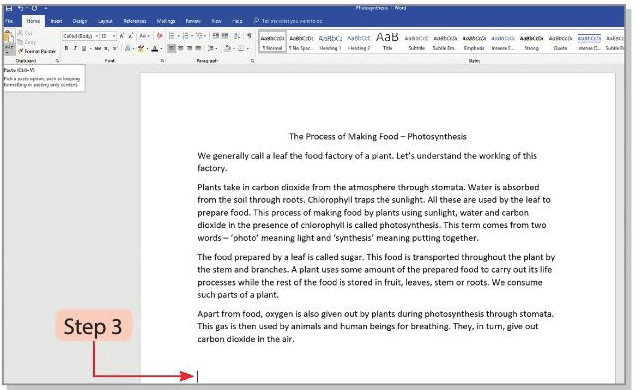Toggle Align Right
Viewport: 638px width, 390px height.
click(189, 48)
